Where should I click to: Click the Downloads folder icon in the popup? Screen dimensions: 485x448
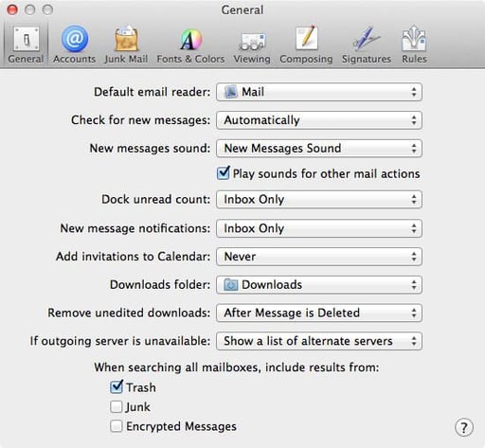coord(230,285)
